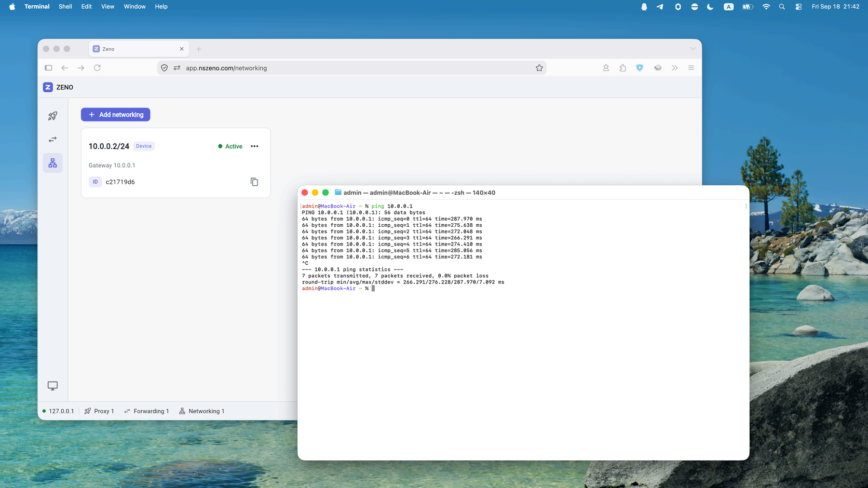
Task: Open the Proxy rocket icon in sidebar
Action: (x=52, y=116)
